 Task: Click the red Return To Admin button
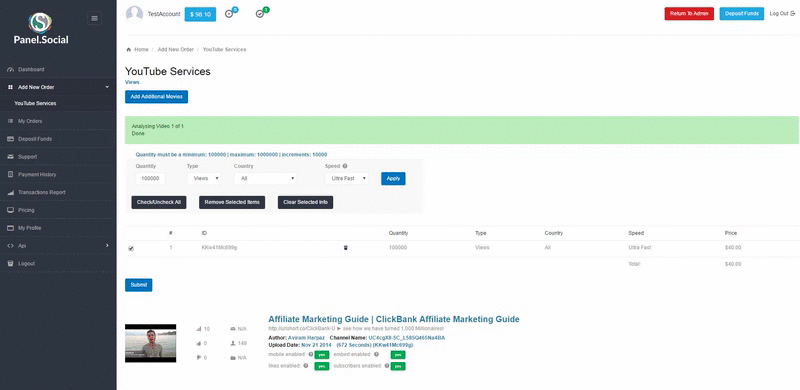point(689,14)
